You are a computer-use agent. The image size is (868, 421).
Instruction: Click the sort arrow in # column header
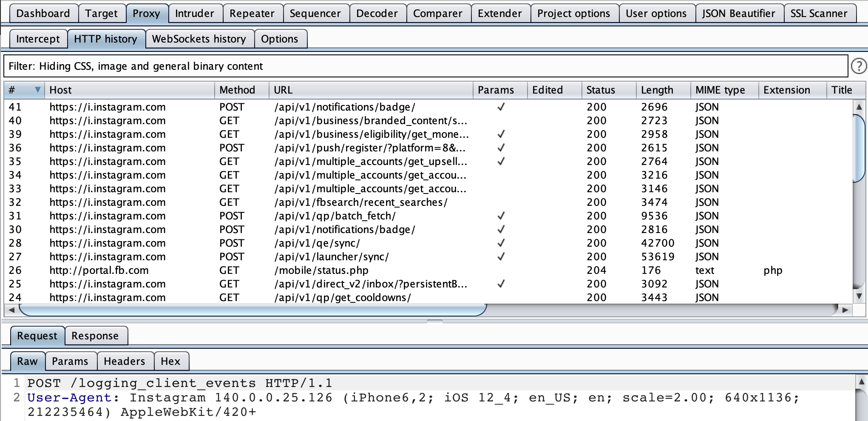click(38, 90)
